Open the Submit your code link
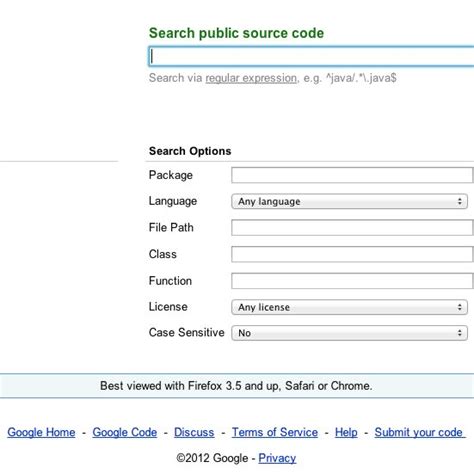Screen dimensions: 474x474 [x=419, y=432]
